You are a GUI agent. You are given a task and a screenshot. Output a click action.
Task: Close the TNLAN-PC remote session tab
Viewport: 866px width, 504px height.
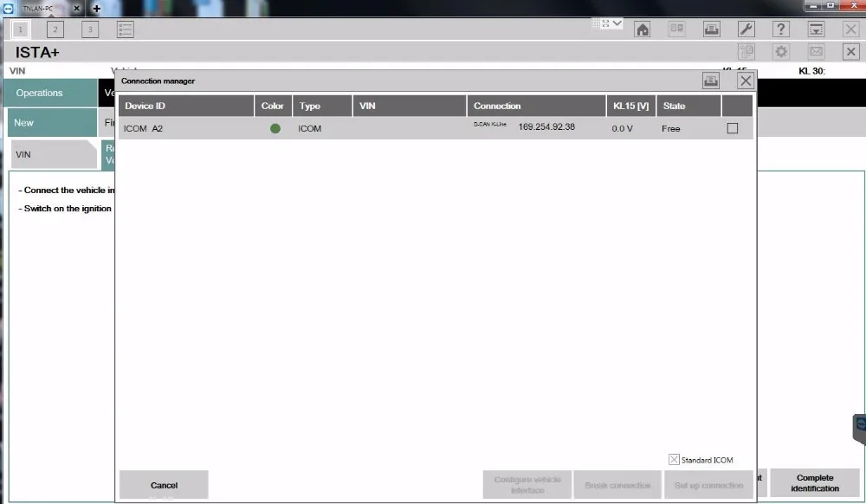77,9
